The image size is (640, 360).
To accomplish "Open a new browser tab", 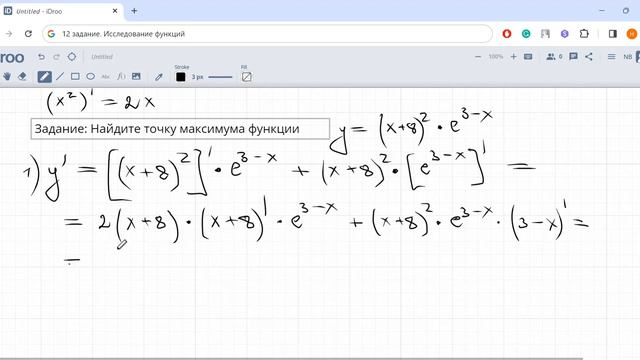I will pos(134,11).
